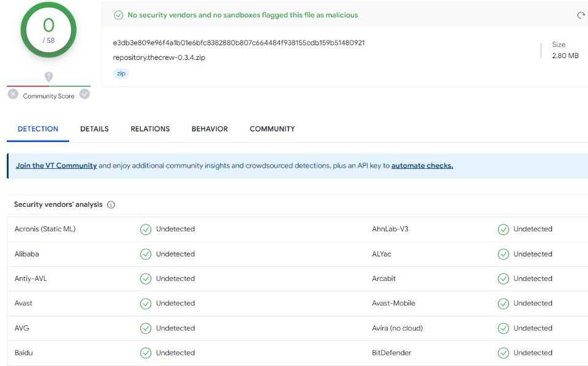
Task: Click the file name repository.thecrew-0.3.4.zip
Action: 159,58
